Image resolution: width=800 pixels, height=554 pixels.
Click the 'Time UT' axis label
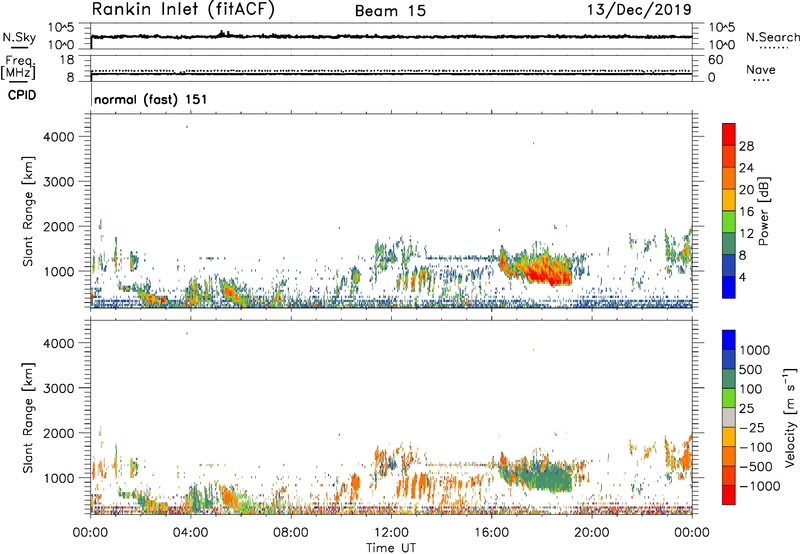[391, 548]
